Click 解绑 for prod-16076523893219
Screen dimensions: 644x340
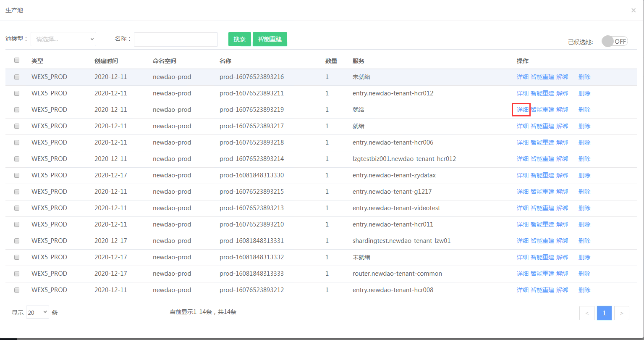tap(562, 110)
